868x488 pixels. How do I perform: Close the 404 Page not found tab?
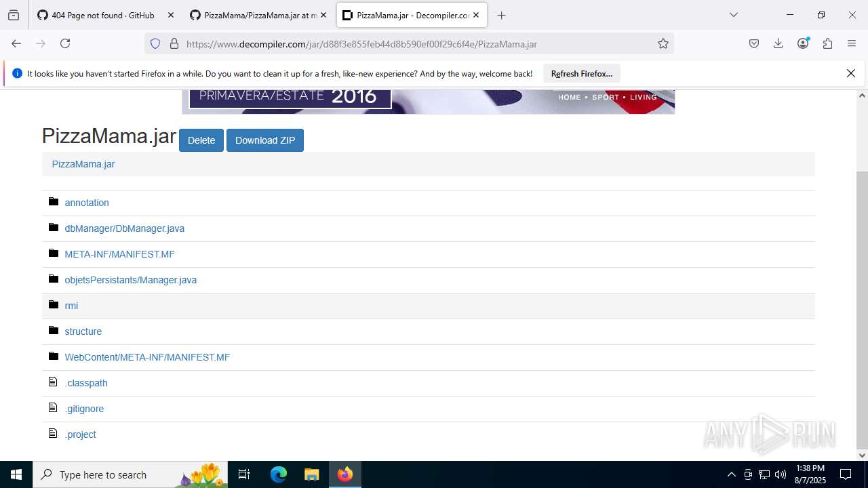[x=171, y=15]
